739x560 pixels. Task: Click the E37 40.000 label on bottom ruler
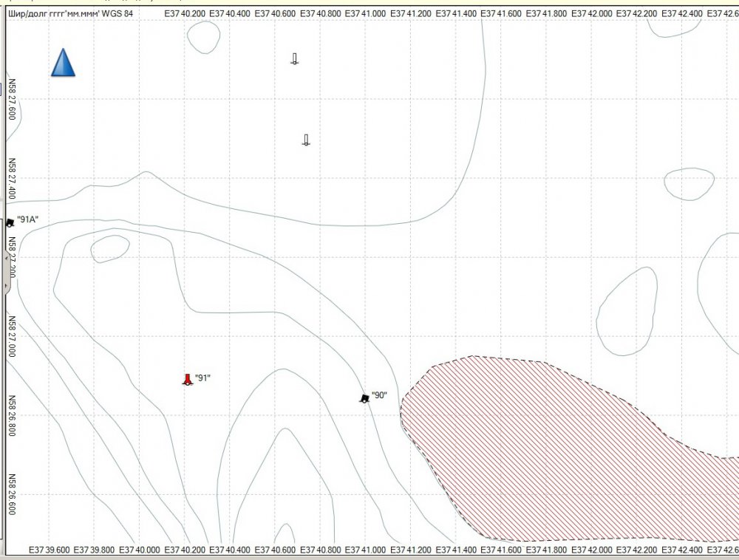click(140, 550)
